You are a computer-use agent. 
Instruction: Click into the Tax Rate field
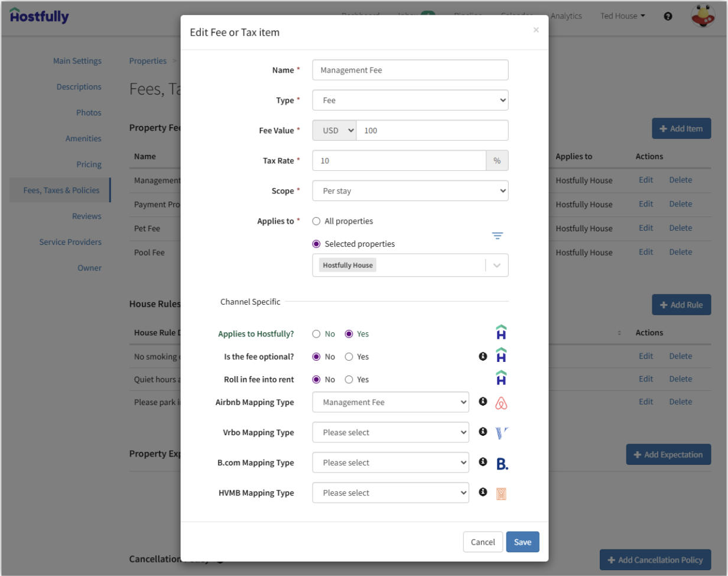tap(399, 161)
